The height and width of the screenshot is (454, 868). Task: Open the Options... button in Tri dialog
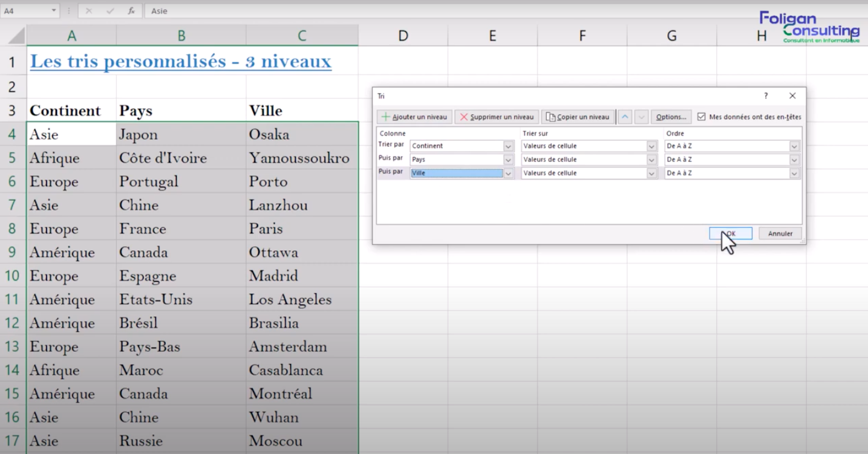[671, 117]
